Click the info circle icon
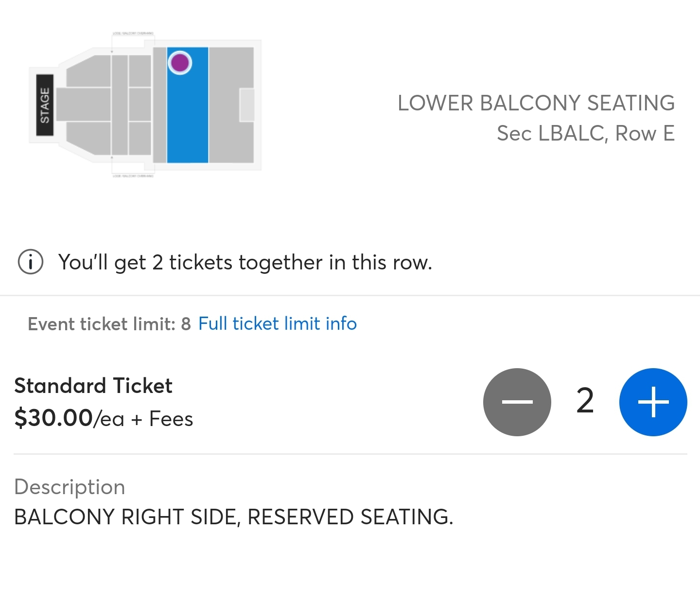The image size is (700, 606). [x=30, y=262]
